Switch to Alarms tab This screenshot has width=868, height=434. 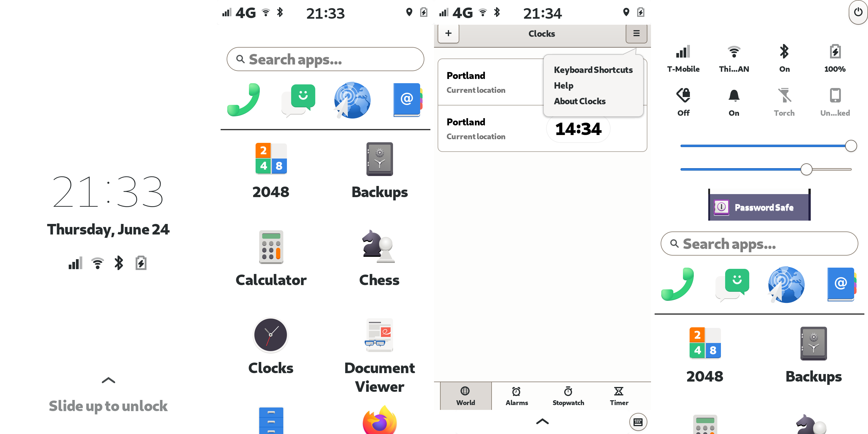[x=516, y=396]
